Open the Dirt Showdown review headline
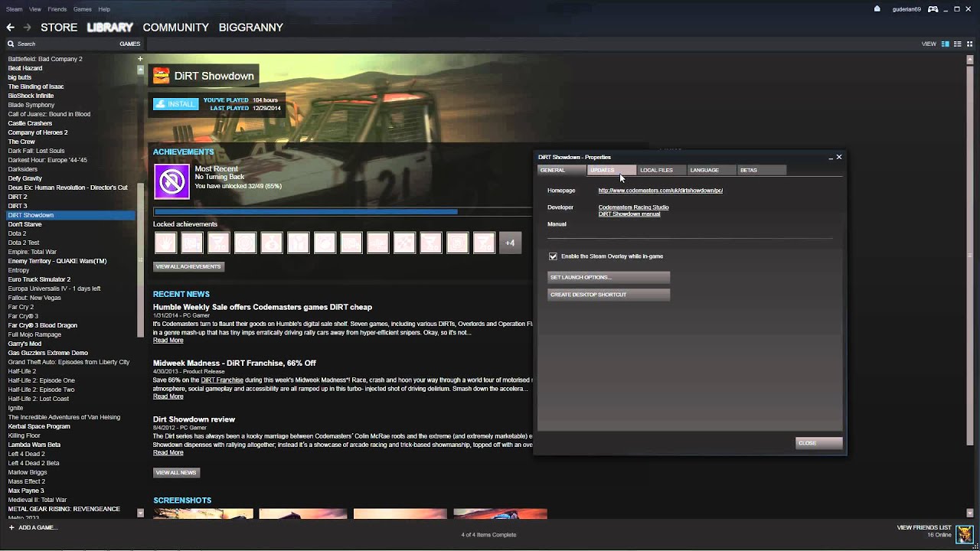 (194, 419)
